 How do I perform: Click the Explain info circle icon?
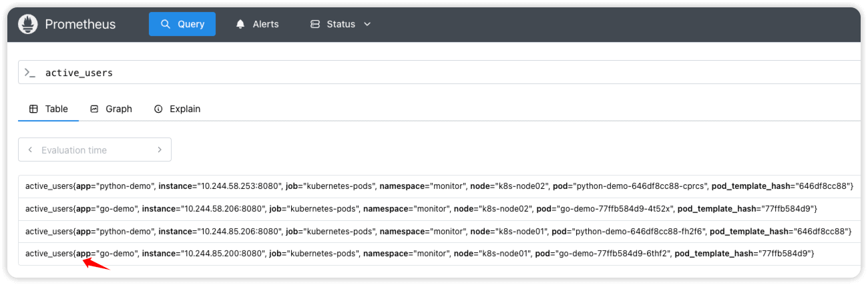point(158,109)
